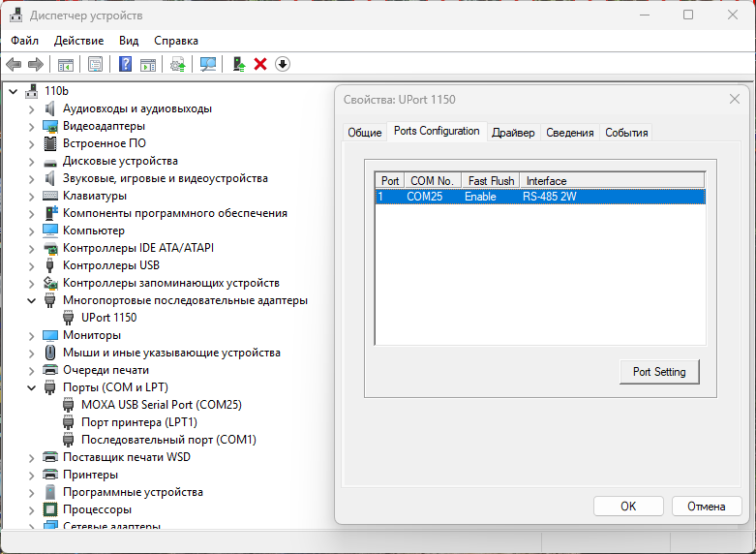Image resolution: width=756 pixels, height=554 pixels.
Task: Toggle the console tree pane icon
Action: point(66,64)
